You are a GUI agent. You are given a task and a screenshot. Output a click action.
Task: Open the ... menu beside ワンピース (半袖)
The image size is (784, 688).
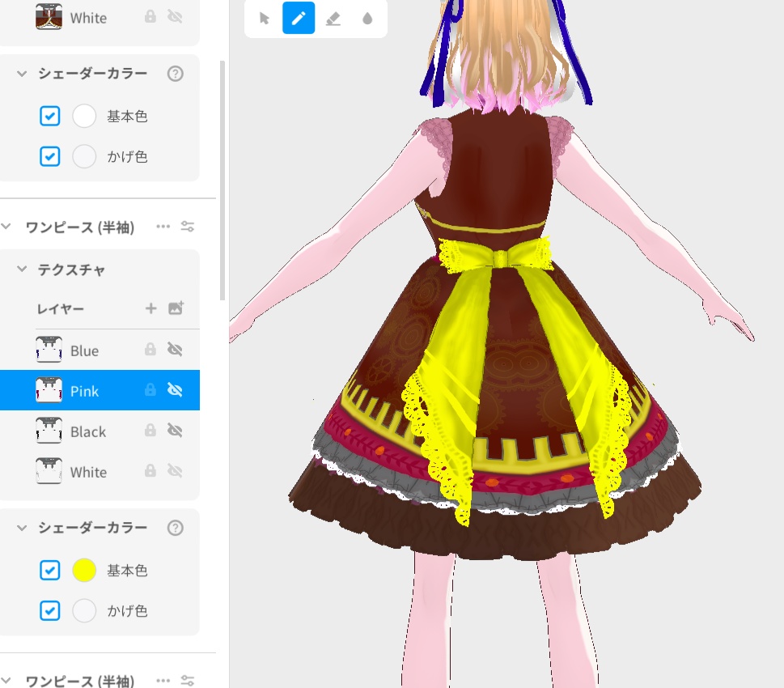click(162, 227)
